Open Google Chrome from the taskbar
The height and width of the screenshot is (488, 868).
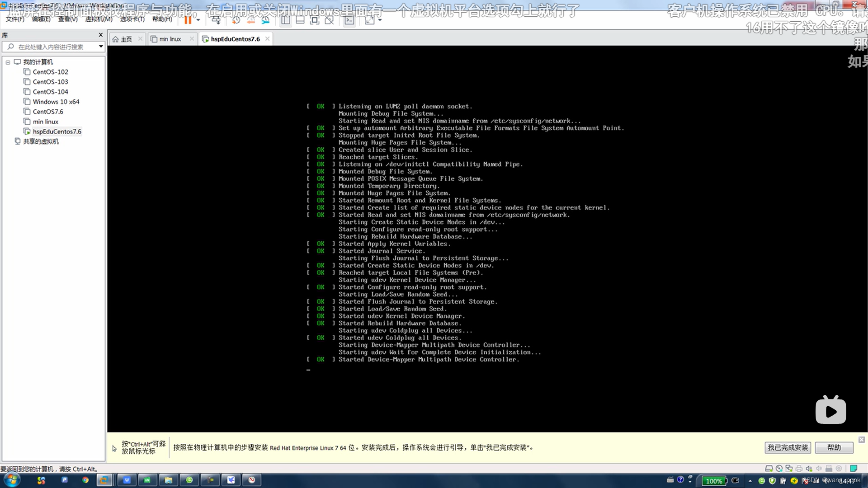click(85, 480)
